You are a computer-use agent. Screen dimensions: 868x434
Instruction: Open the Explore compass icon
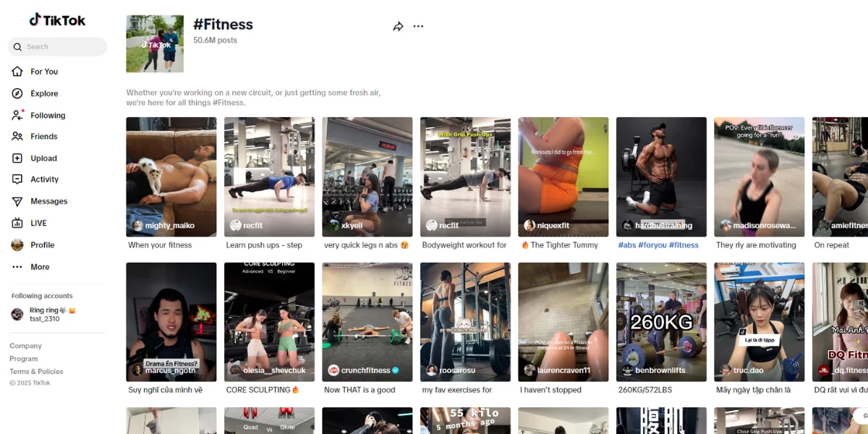click(x=17, y=93)
